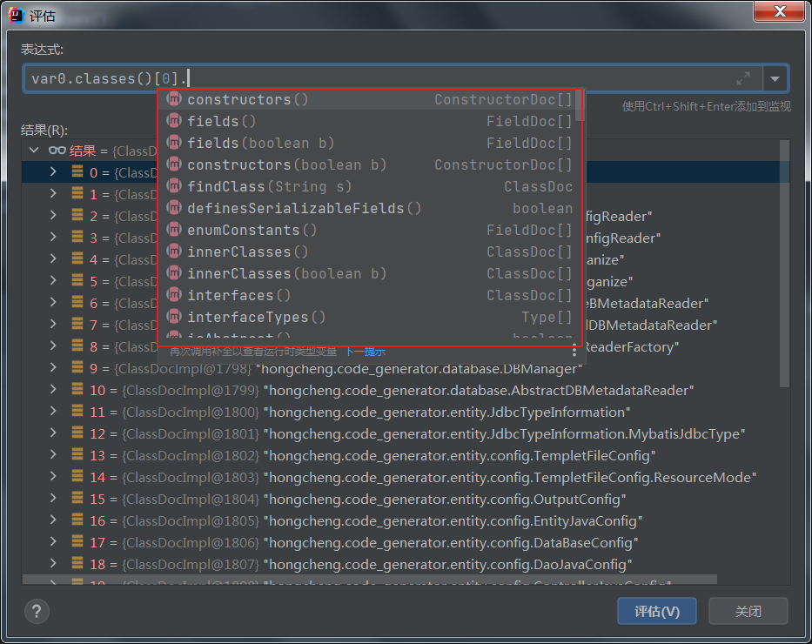Screen dimensions: 812x644
Task: Click the results horizontal scrollbar
Action: pos(370,580)
